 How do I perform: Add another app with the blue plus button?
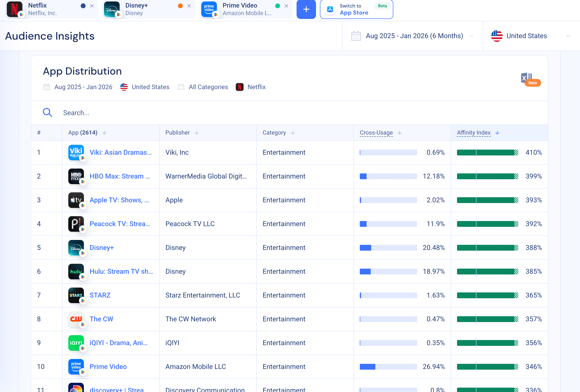click(x=306, y=9)
